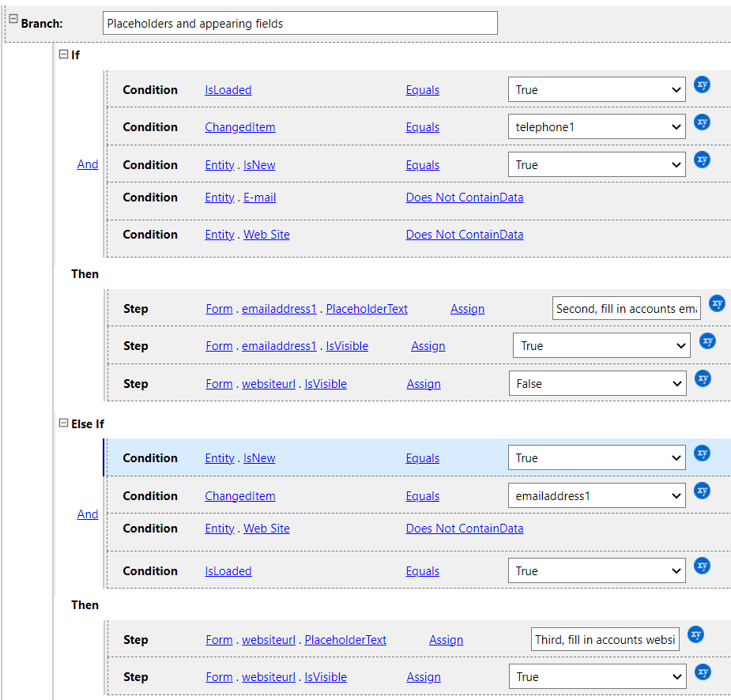
Task: Open the False dropdown for websiteurl IsVisible
Action: click(x=597, y=384)
